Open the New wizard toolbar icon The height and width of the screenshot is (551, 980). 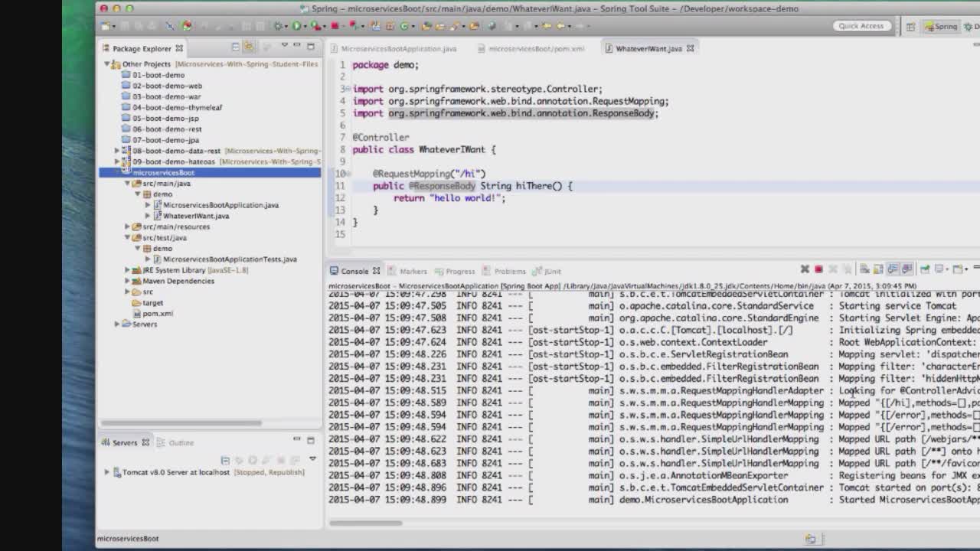(x=105, y=26)
